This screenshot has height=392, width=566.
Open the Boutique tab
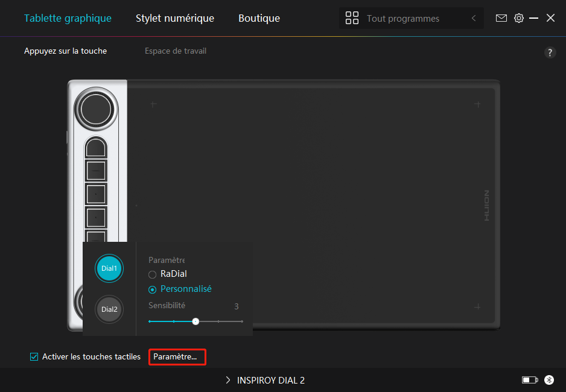point(259,18)
